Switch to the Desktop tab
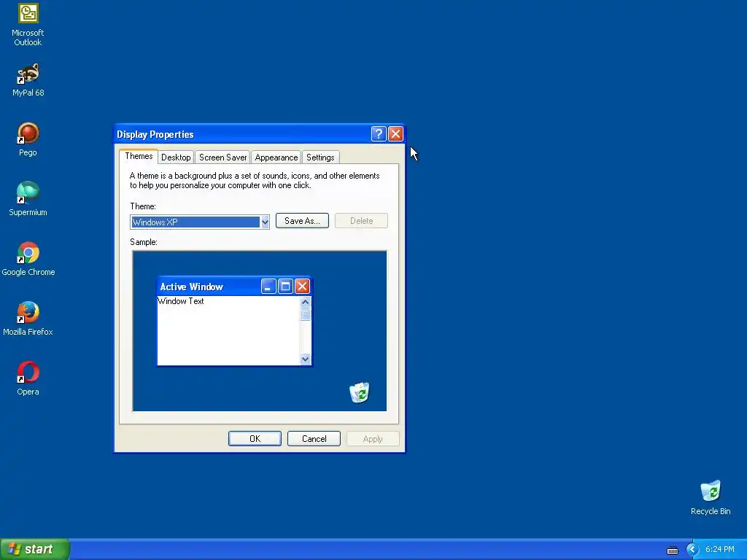Screen dimensions: 747x560 pyautogui.click(x=176, y=157)
